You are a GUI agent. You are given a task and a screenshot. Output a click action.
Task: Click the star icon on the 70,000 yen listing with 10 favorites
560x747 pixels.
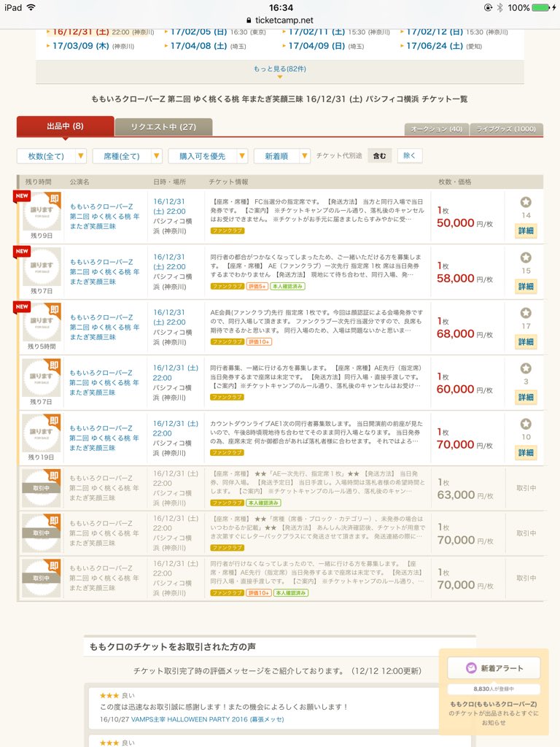tap(526, 424)
